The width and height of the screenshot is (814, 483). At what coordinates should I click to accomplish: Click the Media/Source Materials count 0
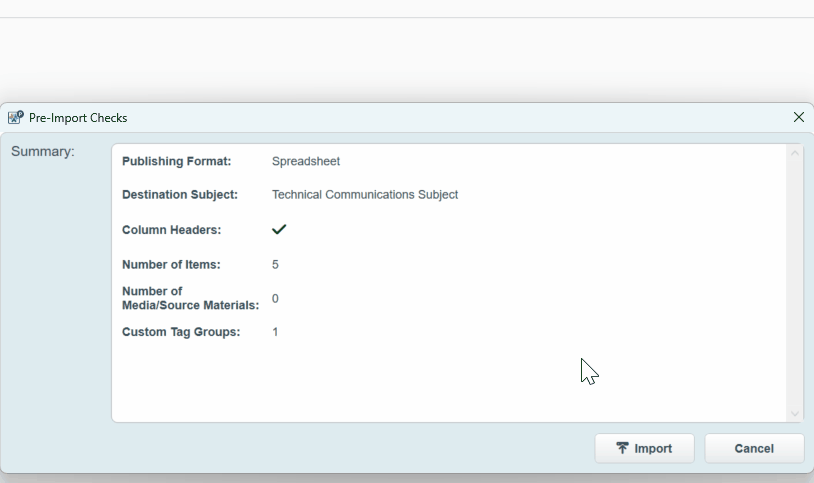click(x=275, y=299)
